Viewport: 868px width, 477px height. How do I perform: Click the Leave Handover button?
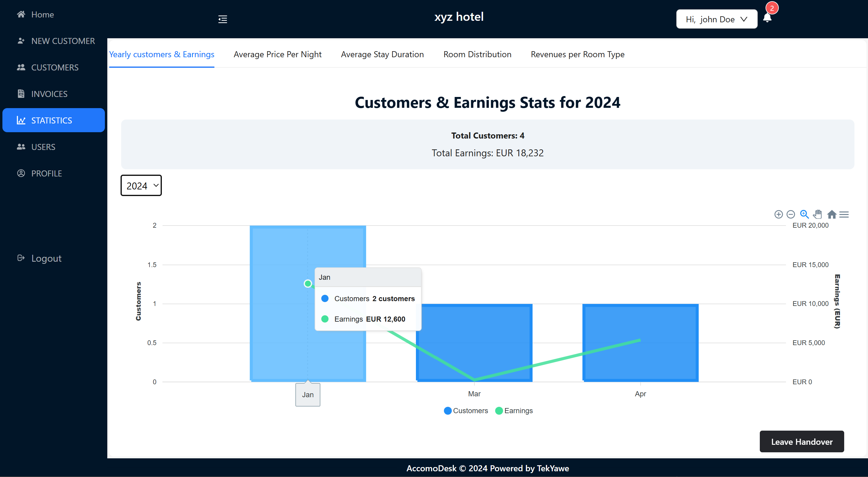[x=801, y=441]
